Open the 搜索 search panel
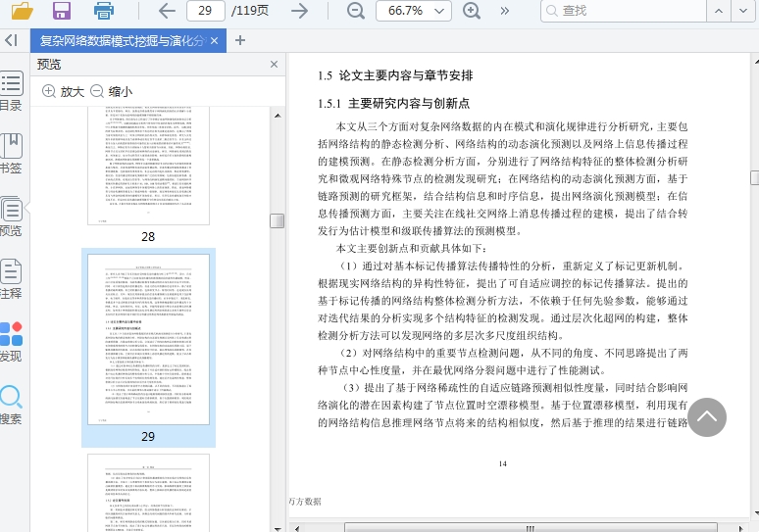Viewport: 759px width, 532px height. 11,405
